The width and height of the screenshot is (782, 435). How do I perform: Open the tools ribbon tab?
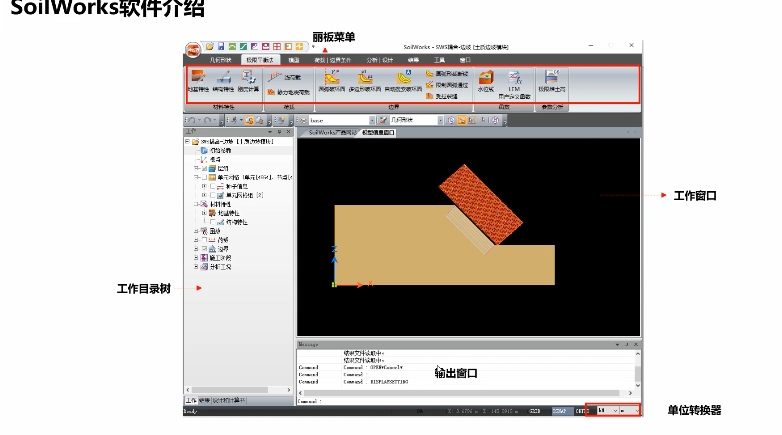pos(439,60)
